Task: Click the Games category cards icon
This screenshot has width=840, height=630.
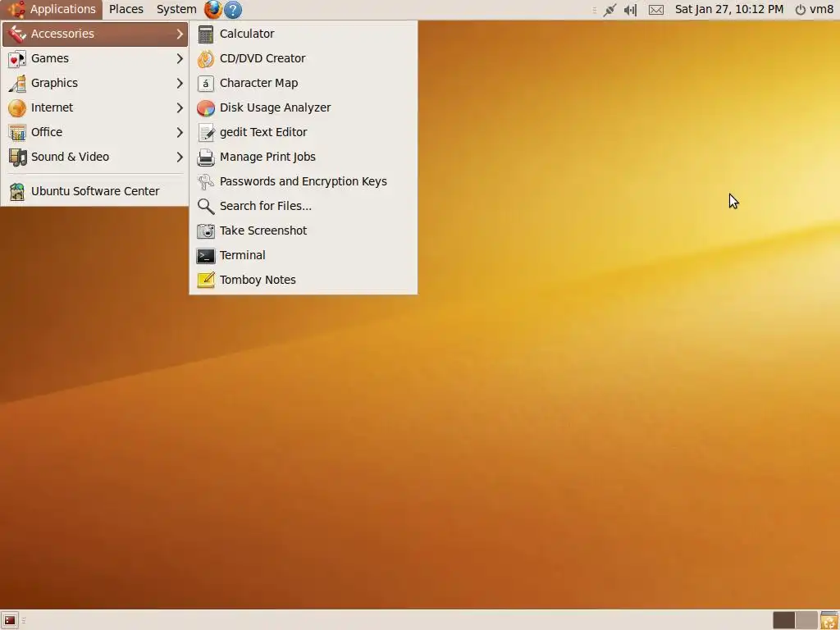Action: point(17,58)
